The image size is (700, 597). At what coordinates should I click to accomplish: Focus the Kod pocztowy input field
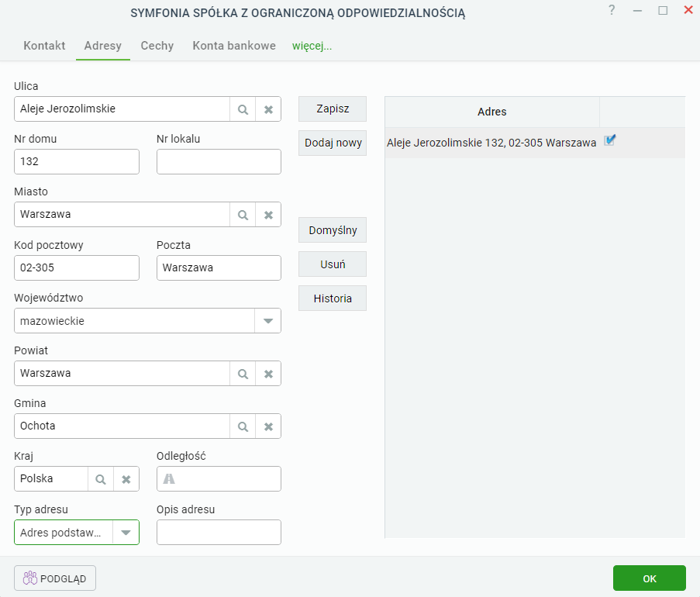[77, 268]
